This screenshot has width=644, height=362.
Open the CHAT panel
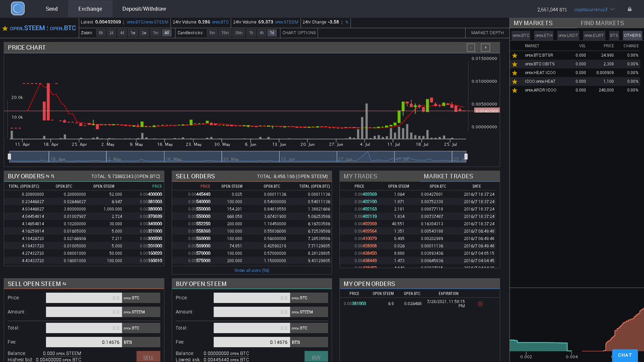point(625,355)
